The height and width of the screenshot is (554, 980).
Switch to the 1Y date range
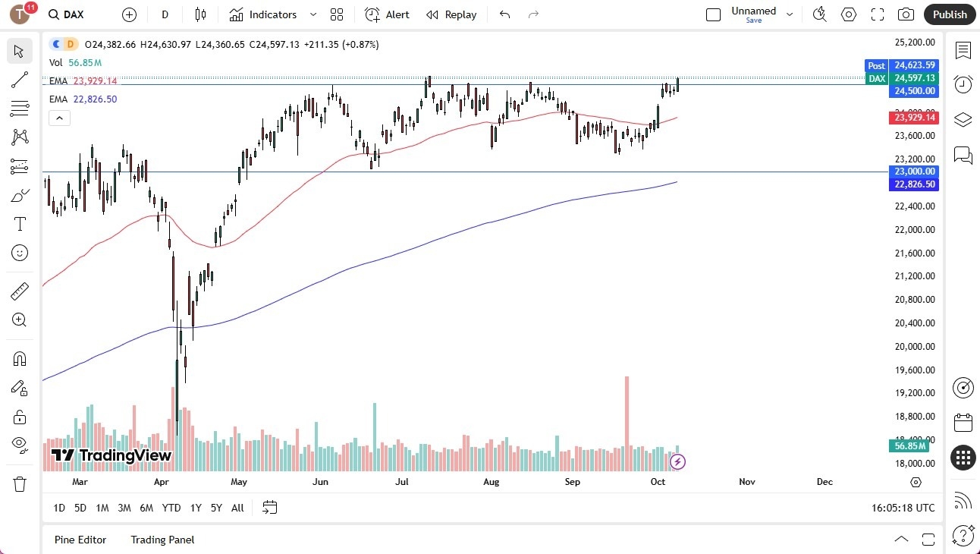[195, 508]
